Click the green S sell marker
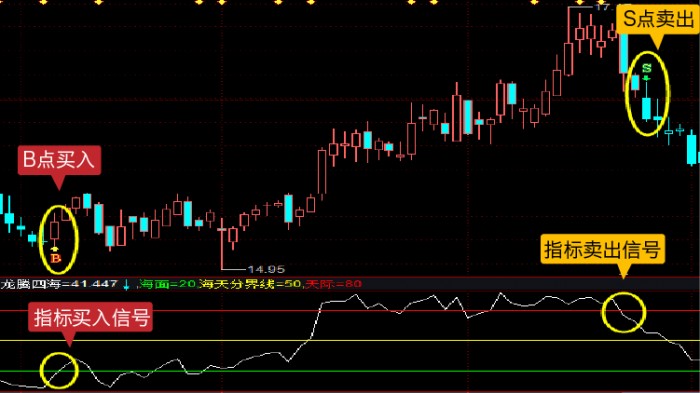The height and width of the screenshot is (393, 700). tap(646, 68)
